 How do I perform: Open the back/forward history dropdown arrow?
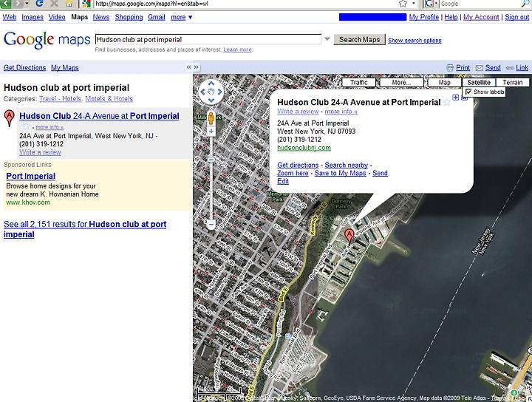click(x=27, y=4)
